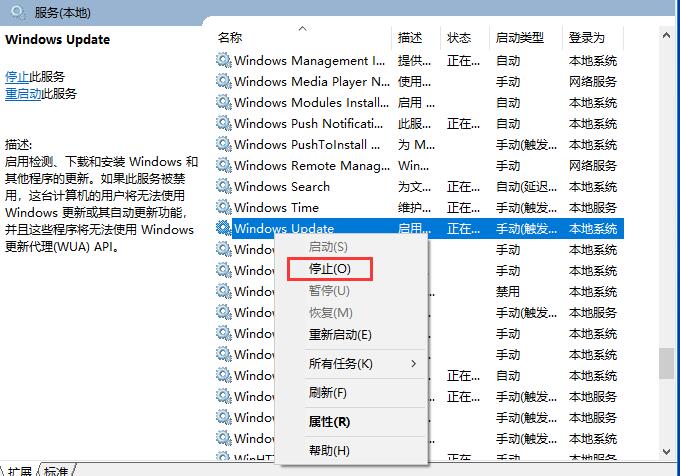Image resolution: width=680 pixels, height=476 pixels.
Task: Click the 重启动 link in left panel
Action: (23, 94)
